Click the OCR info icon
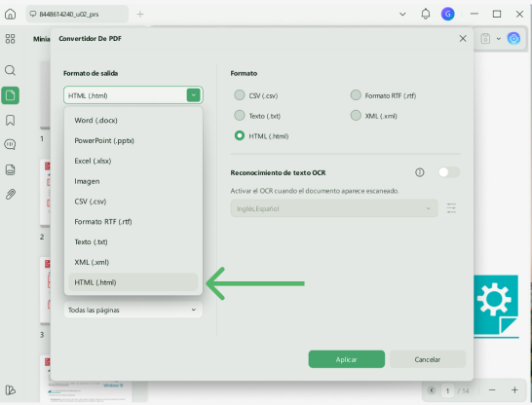 420,172
